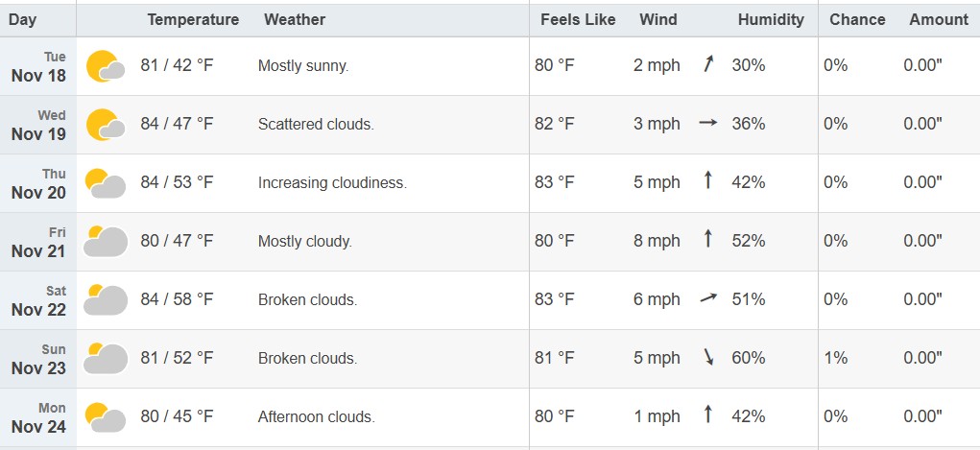Viewport: 980px width, 450px height.
Task: Click the Mon Nov 24 weather icon
Action: click(x=106, y=417)
